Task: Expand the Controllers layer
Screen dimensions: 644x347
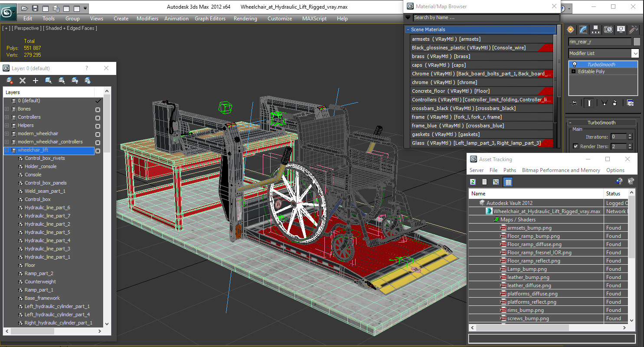Action: pos(7,117)
